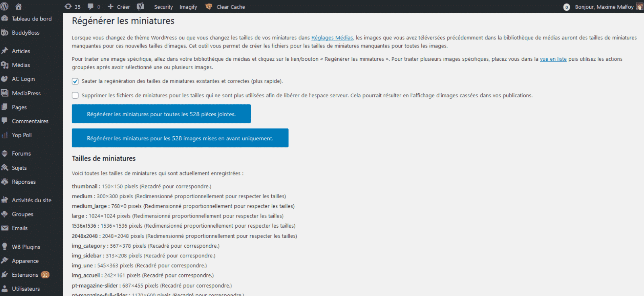Viewport: 644px width, 296px height.
Task: Click the notification counter badge
Action: click(566, 7)
